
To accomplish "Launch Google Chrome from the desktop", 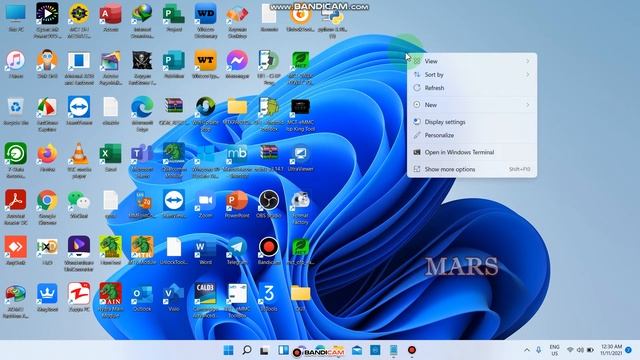I will pyautogui.click(x=47, y=207).
